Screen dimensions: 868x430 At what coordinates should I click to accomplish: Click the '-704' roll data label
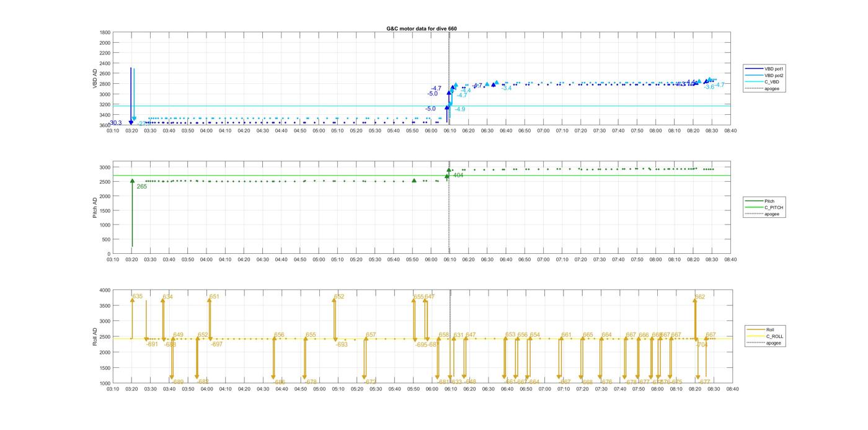click(702, 344)
